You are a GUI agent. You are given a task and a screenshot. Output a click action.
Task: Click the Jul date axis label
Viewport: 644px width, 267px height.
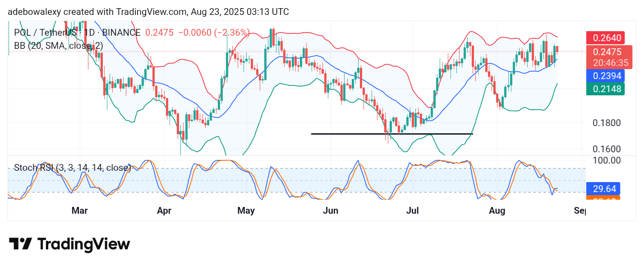pyautogui.click(x=413, y=211)
